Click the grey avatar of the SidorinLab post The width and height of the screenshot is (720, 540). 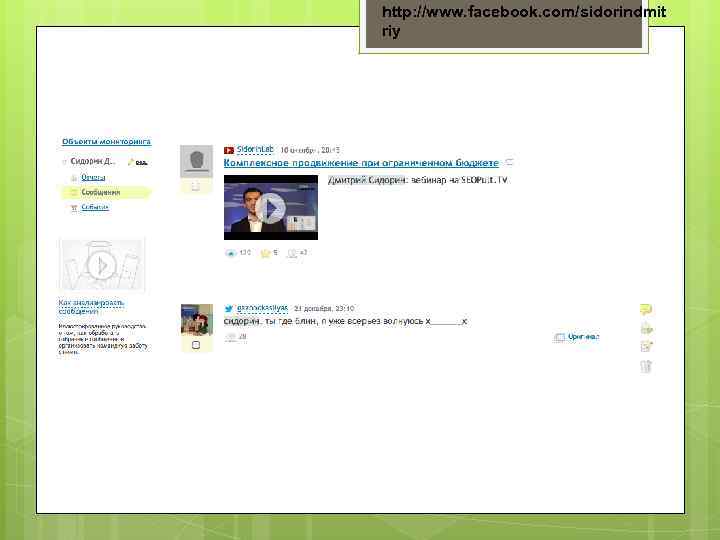pos(196,161)
